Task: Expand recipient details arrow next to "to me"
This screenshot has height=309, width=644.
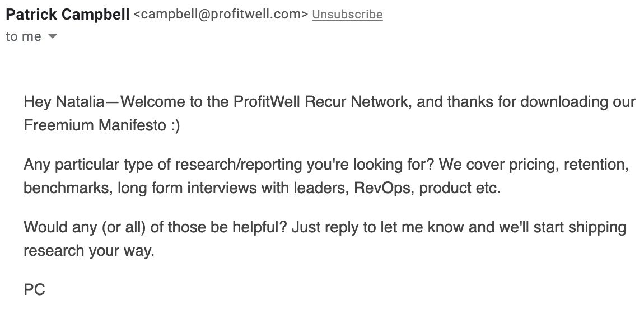Action: [x=52, y=36]
